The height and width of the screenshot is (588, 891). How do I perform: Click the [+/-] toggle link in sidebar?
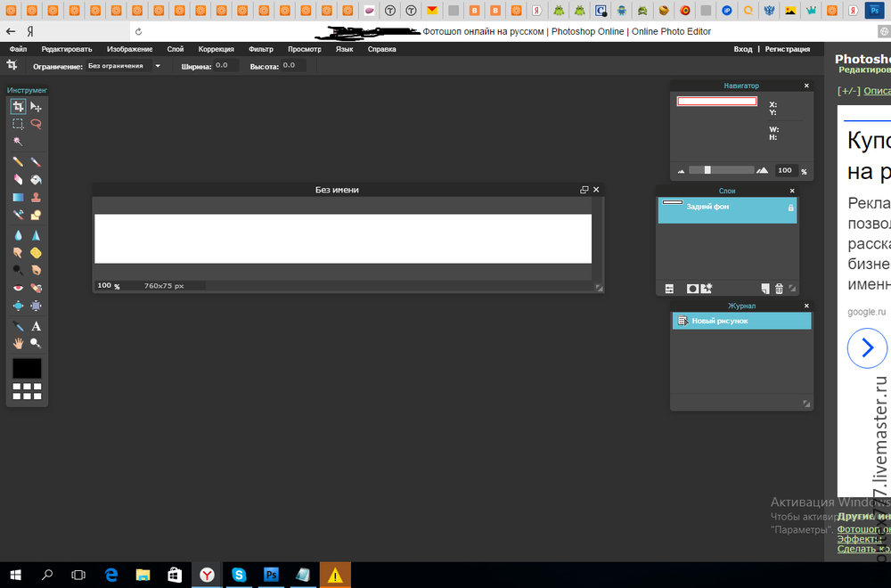[x=849, y=91]
